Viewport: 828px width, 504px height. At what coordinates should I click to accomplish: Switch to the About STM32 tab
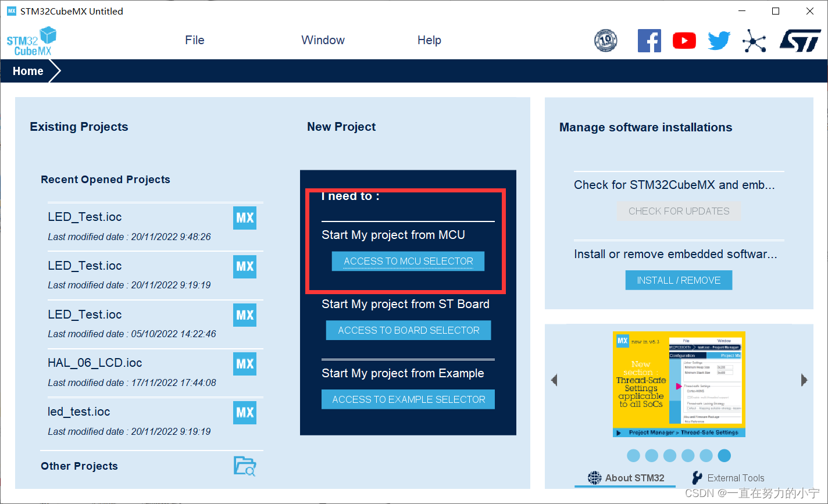click(626, 478)
